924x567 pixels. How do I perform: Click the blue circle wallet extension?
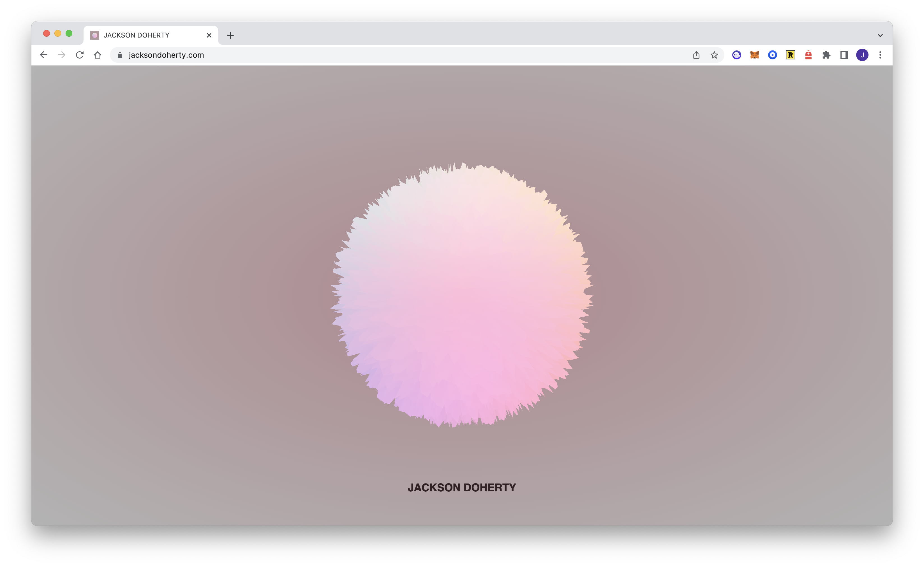772,55
